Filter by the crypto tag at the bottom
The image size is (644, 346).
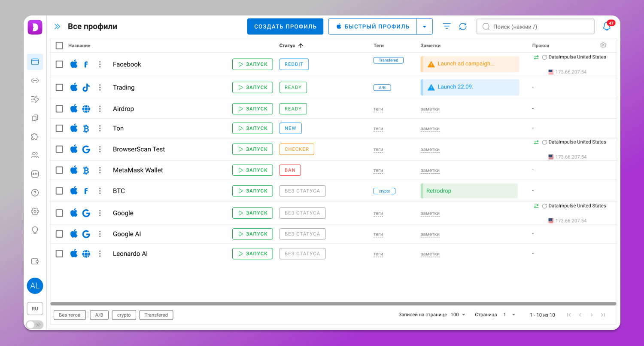(124, 315)
